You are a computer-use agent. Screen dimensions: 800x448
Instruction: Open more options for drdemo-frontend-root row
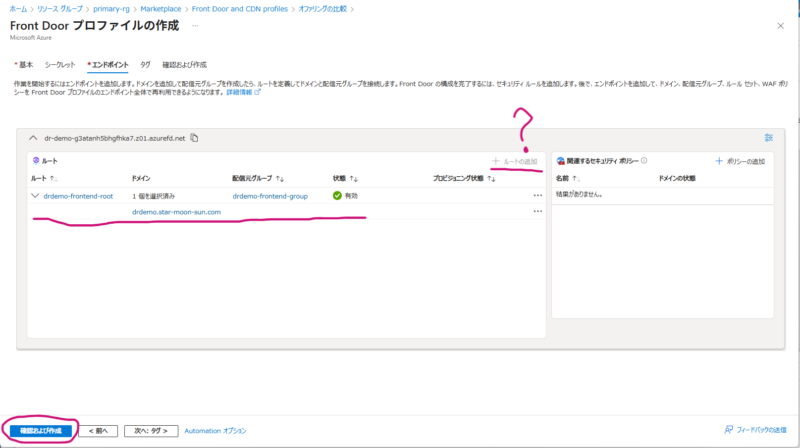click(x=537, y=195)
